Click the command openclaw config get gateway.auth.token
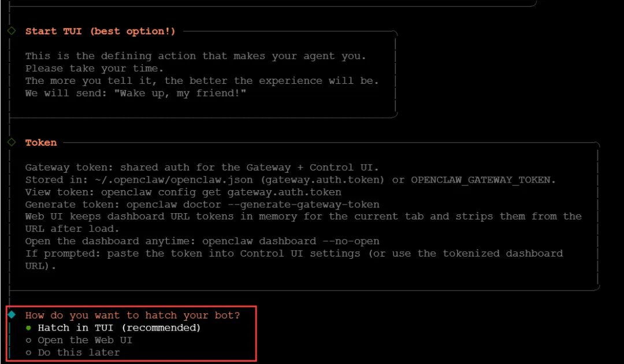 (x=221, y=192)
